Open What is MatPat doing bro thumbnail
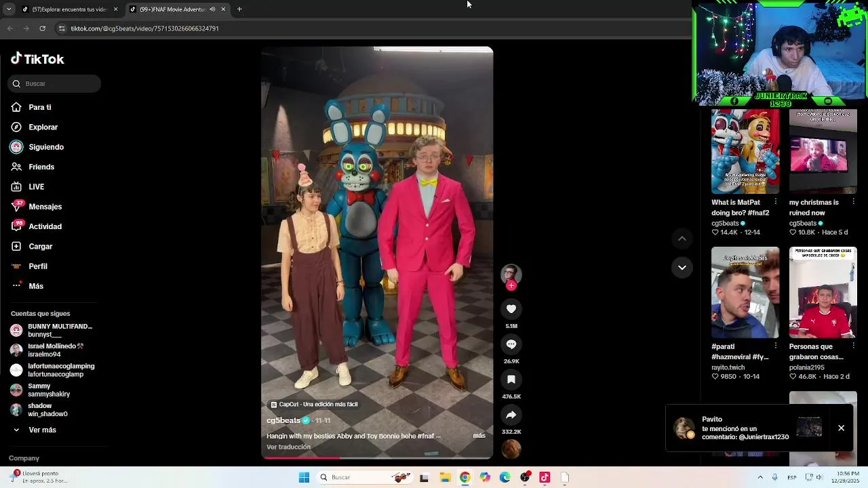The image size is (868, 488). (745, 151)
